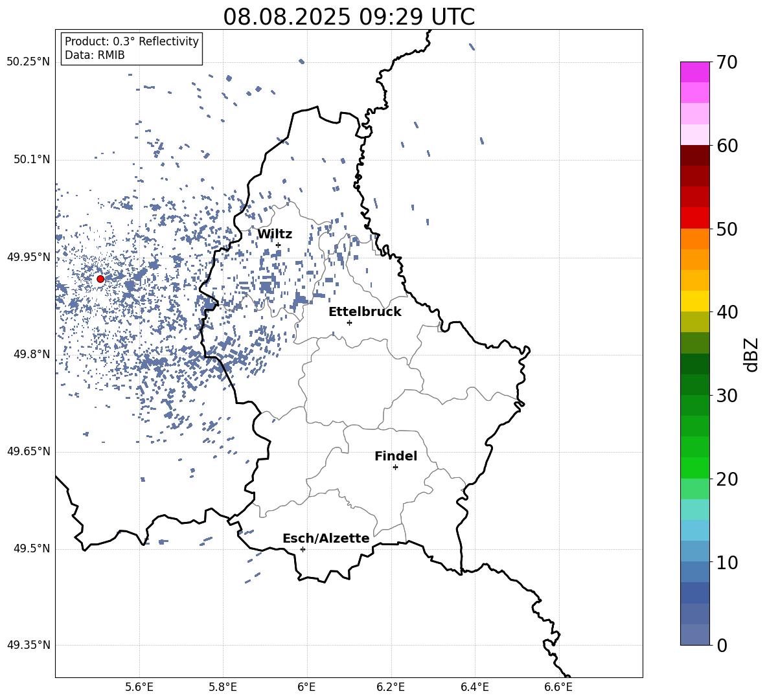Click the colorbar tick value 40

(x=727, y=312)
